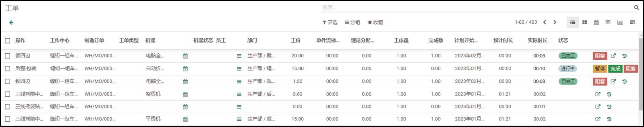Sort by 实际时长 column header
The height and width of the screenshot is (127, 644).
pos(537,40)
